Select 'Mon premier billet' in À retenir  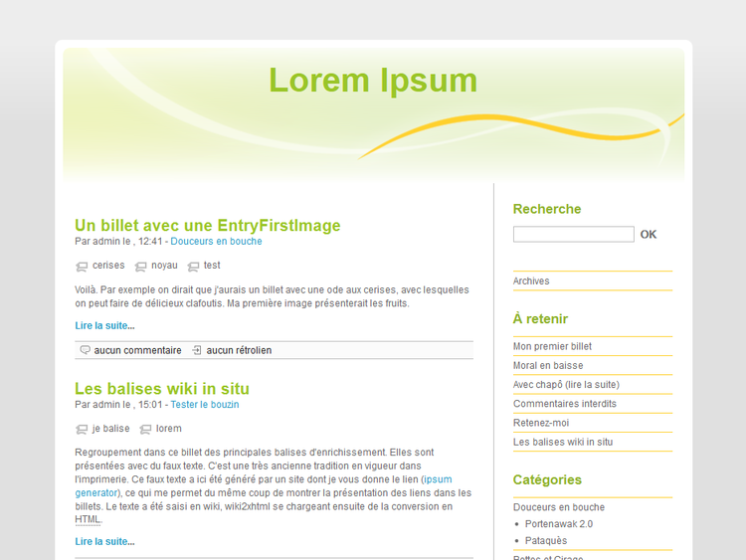pos(552,347)
